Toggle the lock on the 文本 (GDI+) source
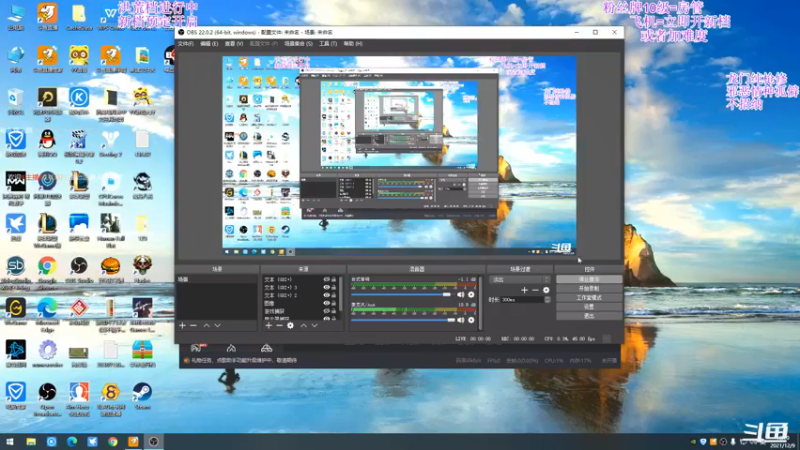The image size is (800, 450). tap(334, 280)
